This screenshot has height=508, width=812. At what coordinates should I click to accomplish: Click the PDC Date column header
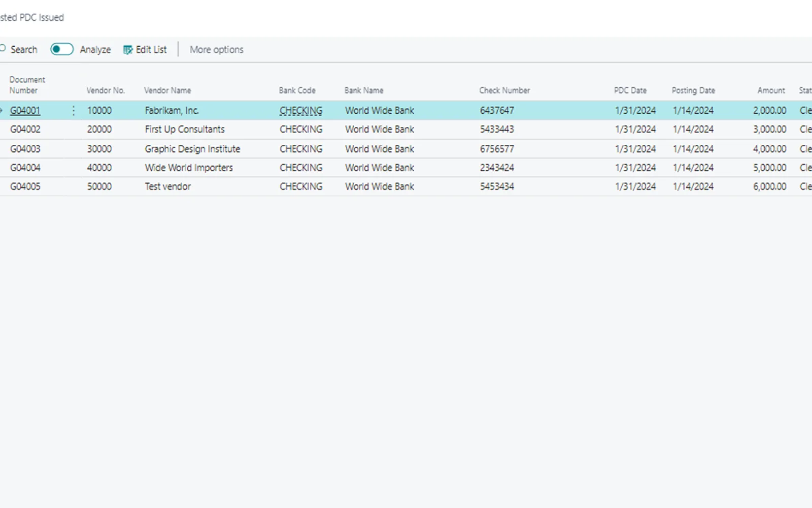pos(630,90)
